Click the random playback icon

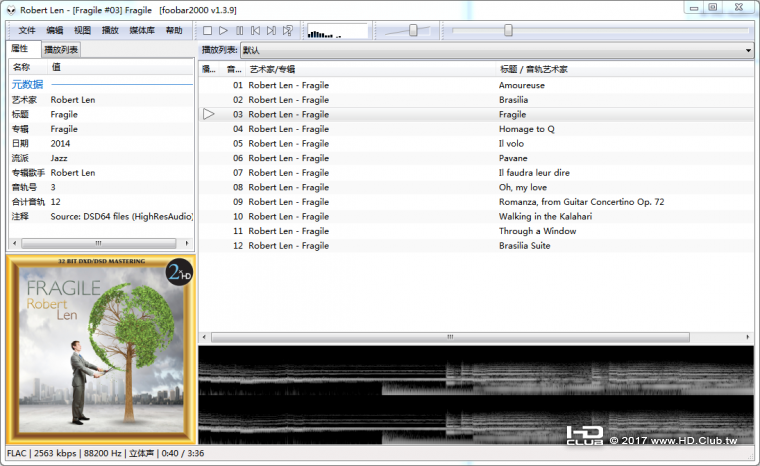288,31
